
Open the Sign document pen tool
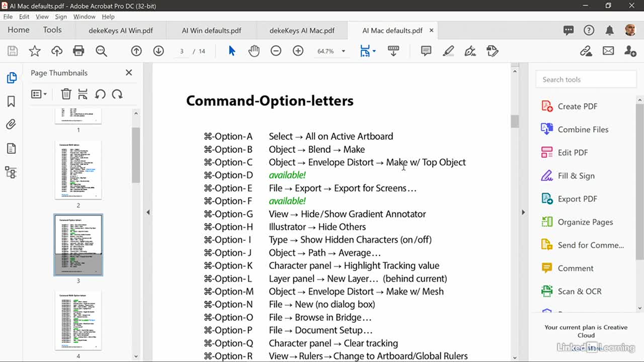coord(470,51)
